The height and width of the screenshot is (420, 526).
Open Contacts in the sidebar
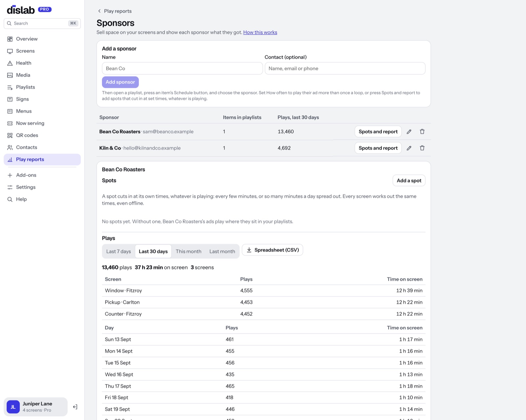coord(42,147)
